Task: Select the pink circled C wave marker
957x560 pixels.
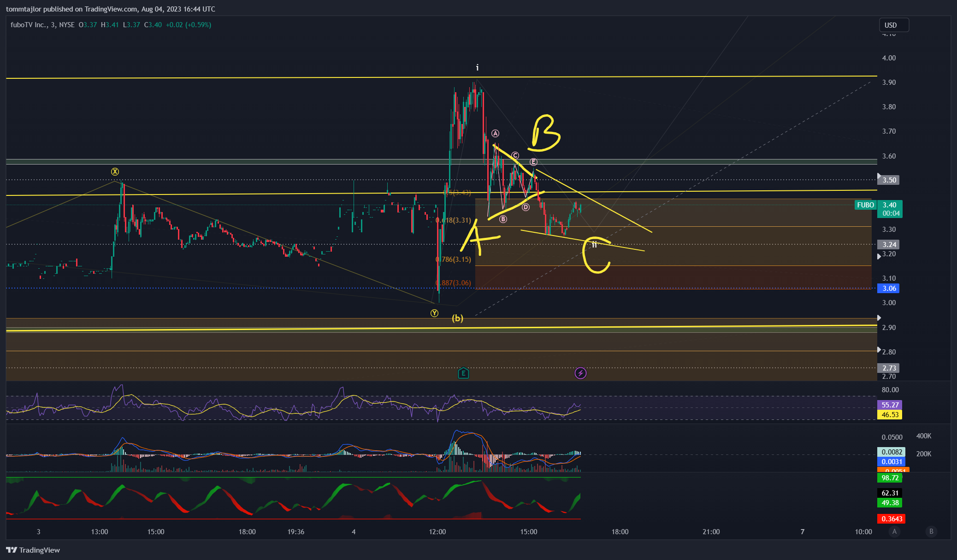Action: click(515, 155)
